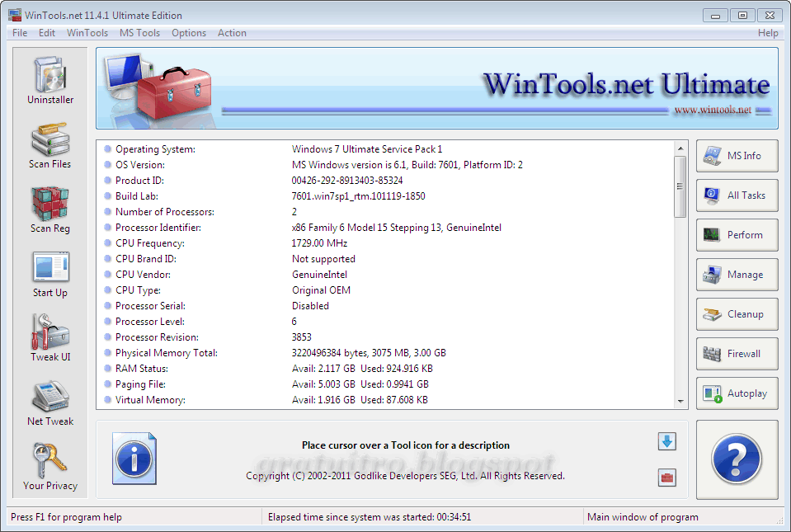
Task: Click the Autoplay button
Action: (737, 393)
